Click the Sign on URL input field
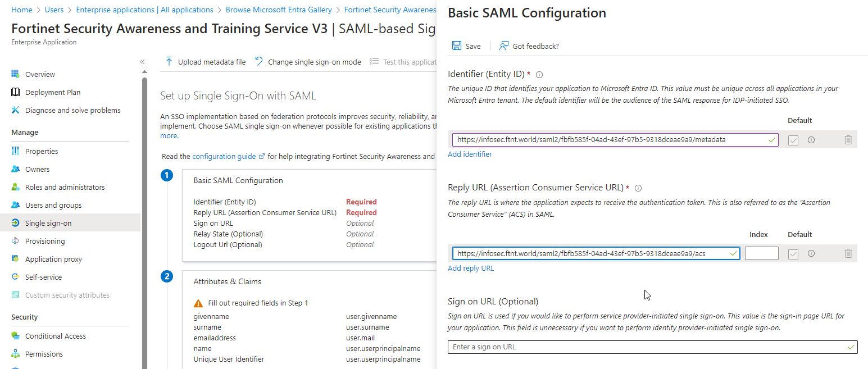Viewport: 868px width, 369px height. coord(653,347)
